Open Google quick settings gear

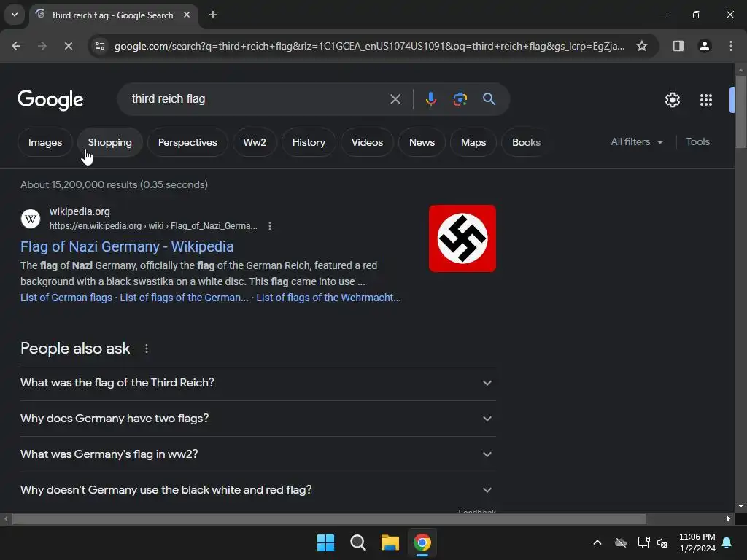tap(672, 100)
